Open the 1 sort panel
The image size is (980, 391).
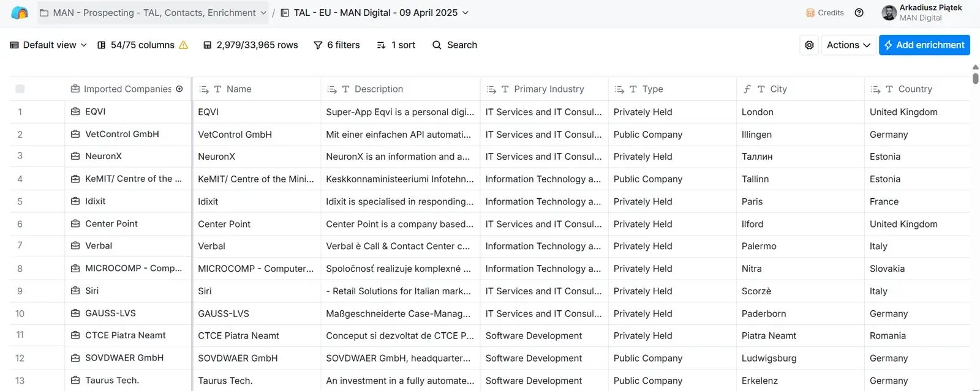pos(396,45)
